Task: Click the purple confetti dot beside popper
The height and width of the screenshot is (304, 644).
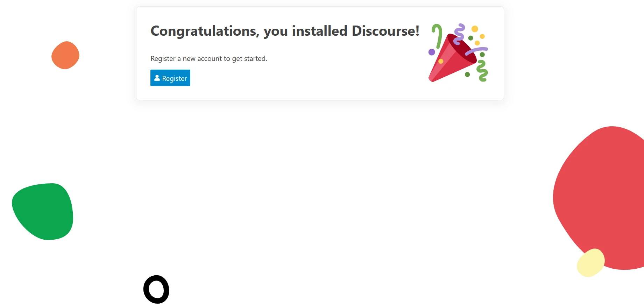Action: coord(432,52)
